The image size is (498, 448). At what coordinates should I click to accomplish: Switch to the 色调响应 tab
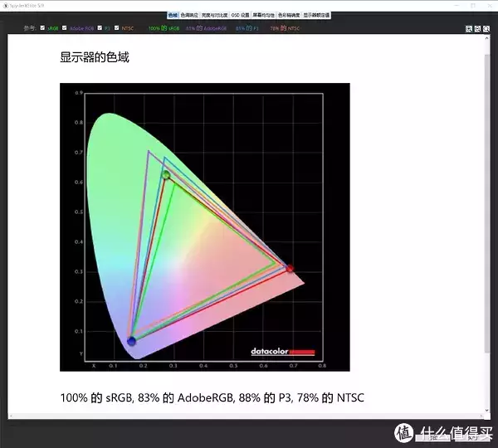(x=189, y=15)
